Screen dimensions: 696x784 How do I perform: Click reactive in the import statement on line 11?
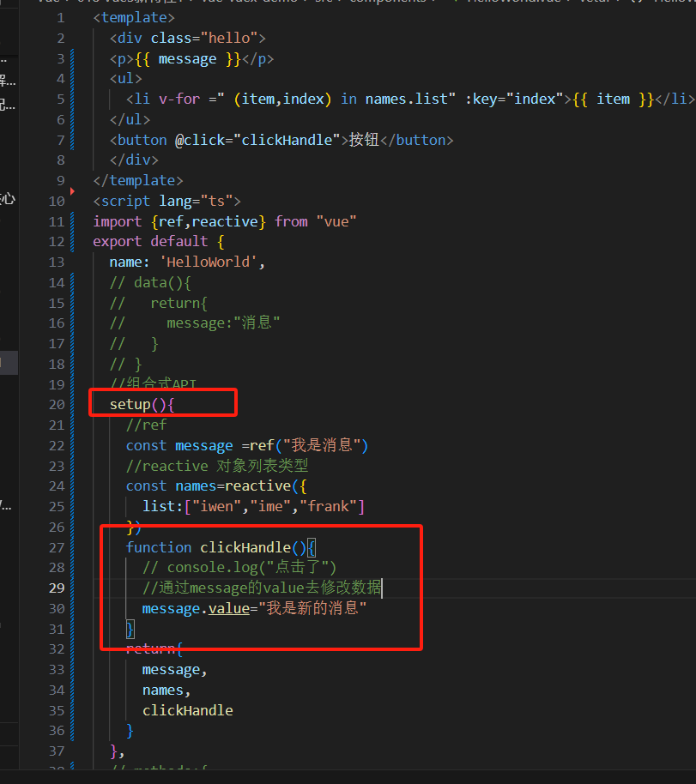coord(225,222)
